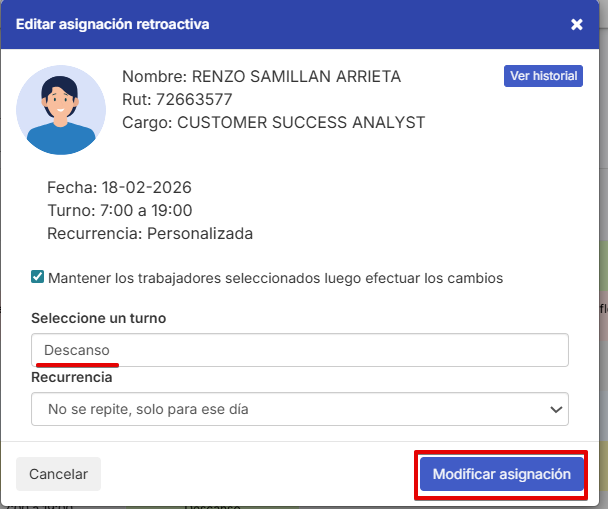Image resolution: width=608 pixels, height=509 pixels.
Task: Click the dialog title Editar asignación retroactiva
Action: [x=113, y=24]
